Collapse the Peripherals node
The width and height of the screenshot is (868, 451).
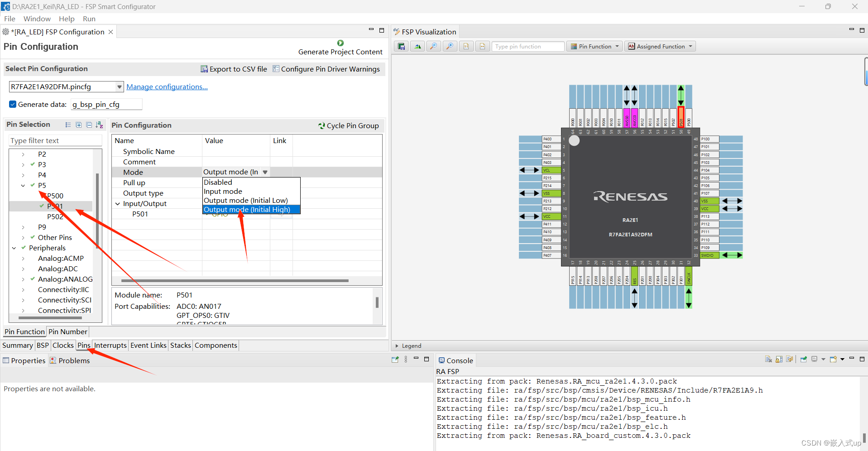point(14,248)
